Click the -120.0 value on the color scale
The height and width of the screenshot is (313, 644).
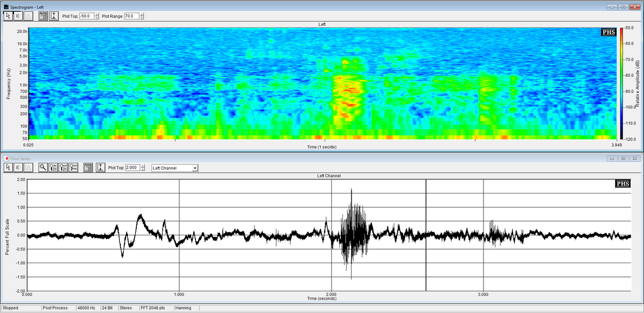[631, 139]
